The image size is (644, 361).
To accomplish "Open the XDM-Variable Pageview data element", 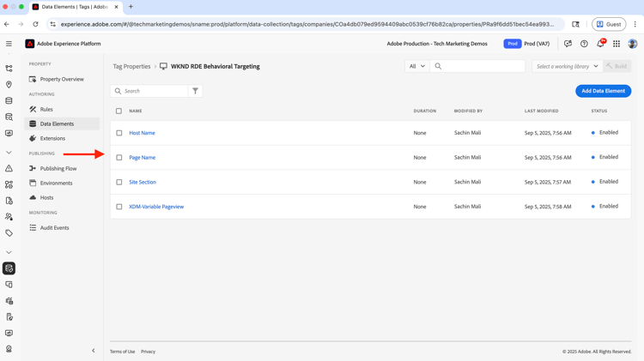I will tap(156, 207).
